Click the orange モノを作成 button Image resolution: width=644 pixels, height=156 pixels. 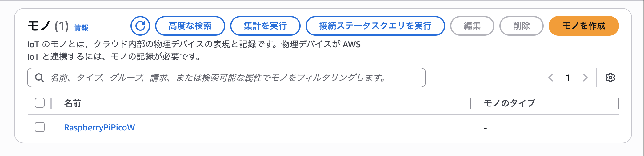coord(584,26)
